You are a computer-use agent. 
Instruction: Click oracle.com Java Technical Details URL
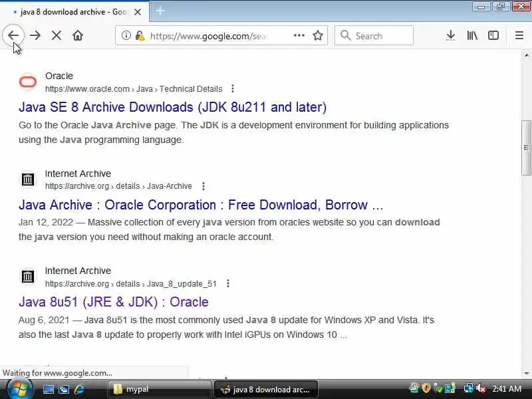(x=134, y=89)
